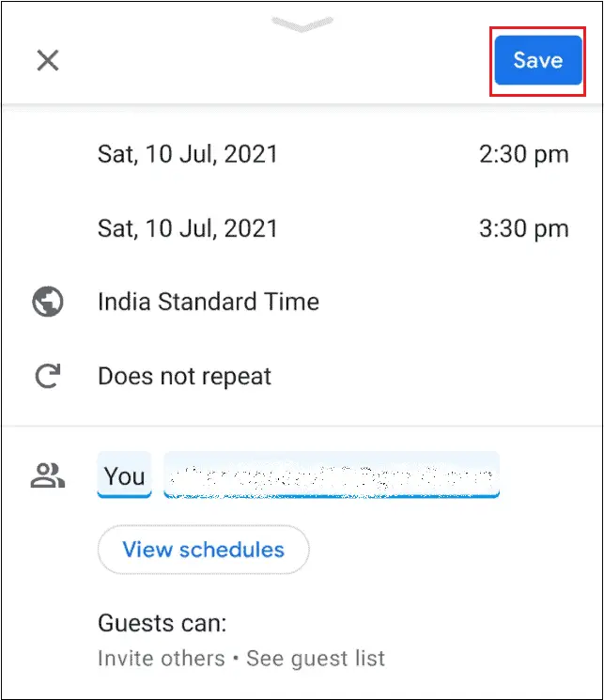Viewport: 604px width, 700px height.
Task: Open the end date picker on the second row
Action: coord(188,228)
